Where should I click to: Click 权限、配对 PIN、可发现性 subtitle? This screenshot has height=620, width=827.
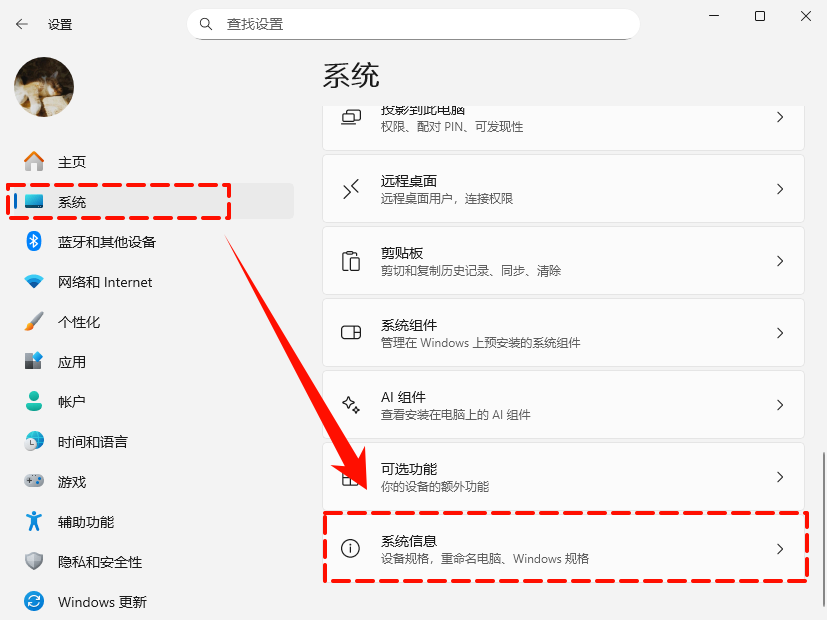pyautogui.click(x=452, y=127)
